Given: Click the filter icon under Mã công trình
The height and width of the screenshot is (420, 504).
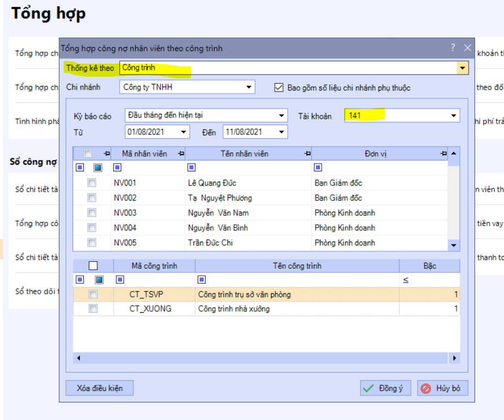Looking at the screenshot, I should click(x=120, y=280).
